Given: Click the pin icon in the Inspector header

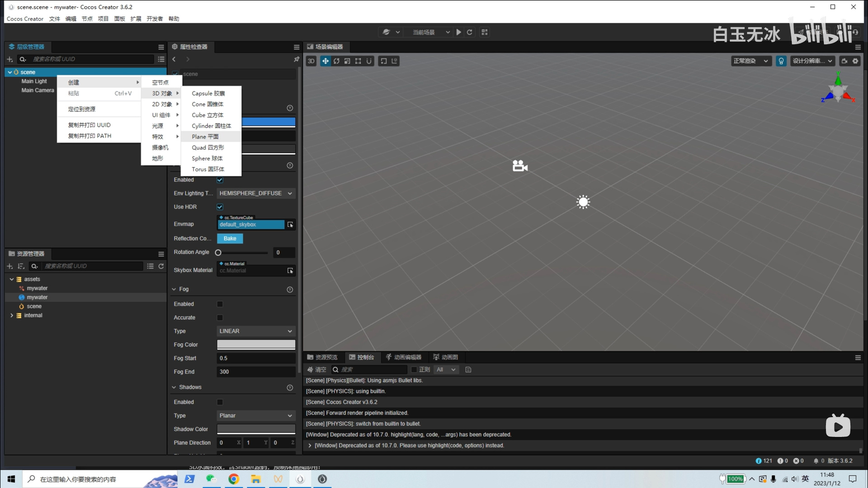Looking at the screenshot, I should pyautogui.click(x=297, y=59).
